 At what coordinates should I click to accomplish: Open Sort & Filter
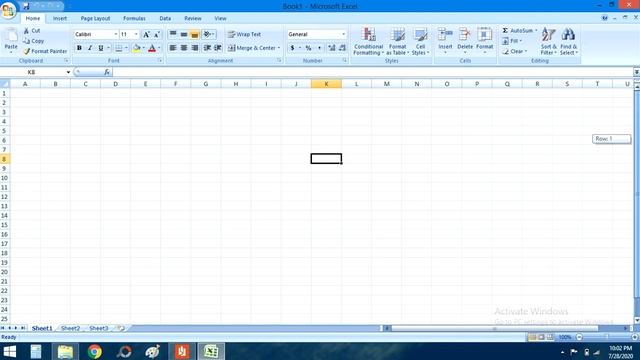(x=549, y=41)
